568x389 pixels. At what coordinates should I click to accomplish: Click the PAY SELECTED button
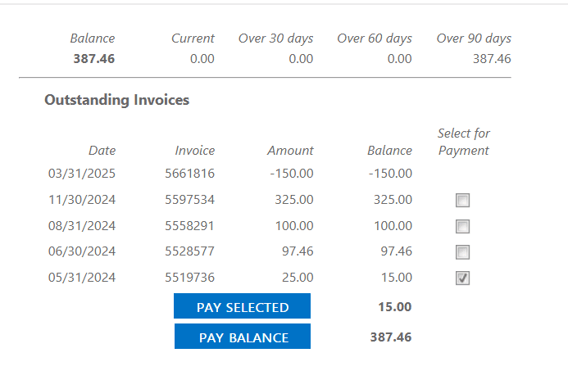pyautogui.click(x=242, y=306)
